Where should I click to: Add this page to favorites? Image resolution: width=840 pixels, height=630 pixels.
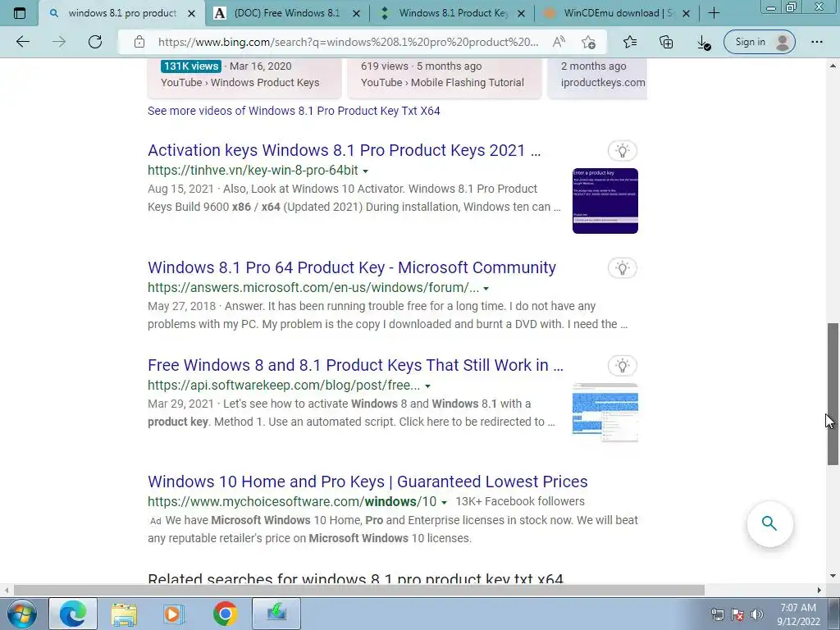(x=588, y=42)
